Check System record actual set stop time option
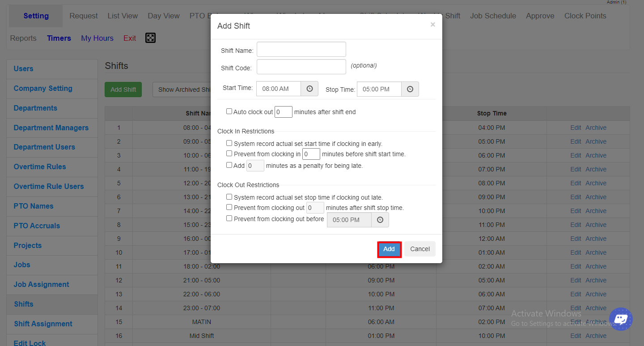The height and width of the screenshot is (346, 644). click(x=229, y=197)
